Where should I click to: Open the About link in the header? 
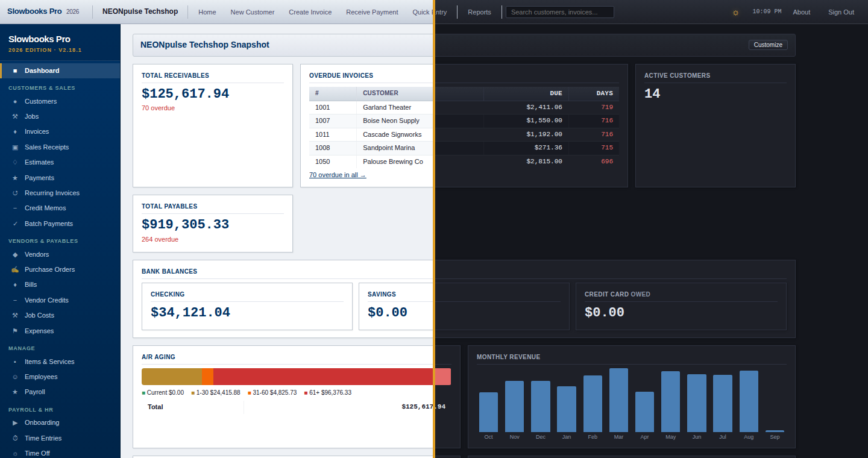[x=802, y=12]
